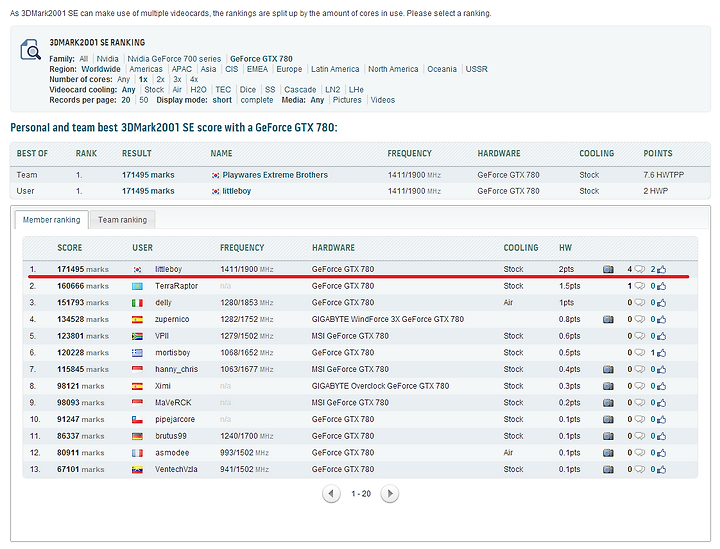Set number of cores to 2x
The width and height of the screenshot is (720, 549).
tap(160, 79)
